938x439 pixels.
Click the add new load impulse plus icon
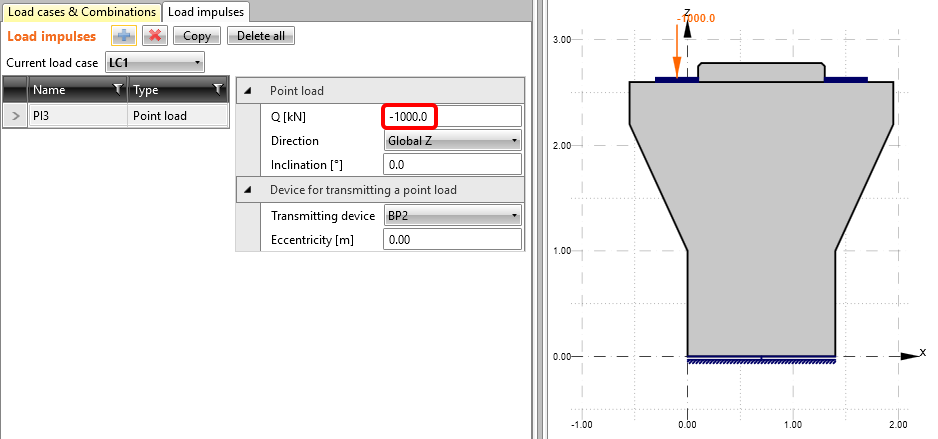(124, 36)
